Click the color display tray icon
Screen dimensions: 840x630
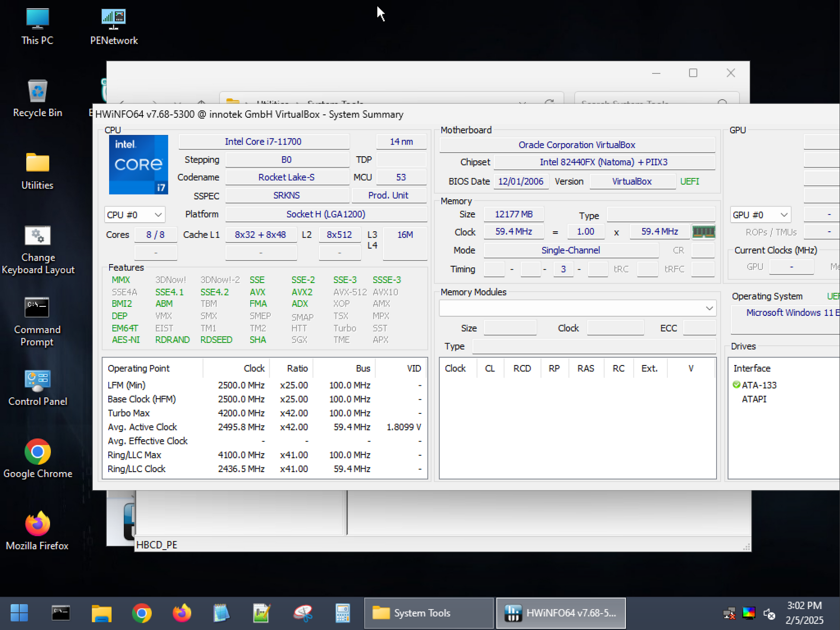click(748, 613)
